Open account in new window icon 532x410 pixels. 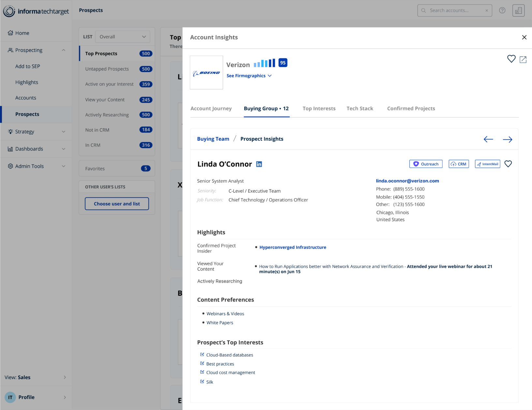pos(523,59)
